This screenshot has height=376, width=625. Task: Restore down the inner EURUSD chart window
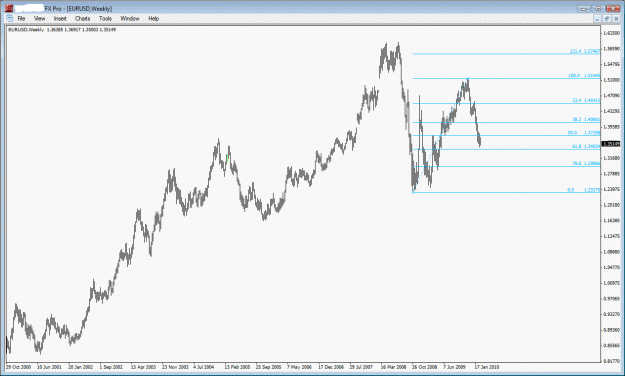coord(607,19)
